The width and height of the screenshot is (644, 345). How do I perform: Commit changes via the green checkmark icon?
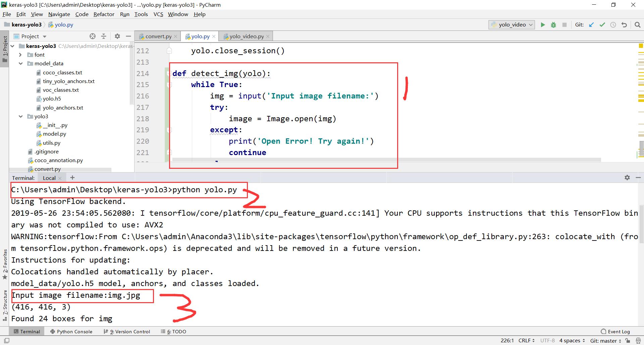tap(602, 24)
